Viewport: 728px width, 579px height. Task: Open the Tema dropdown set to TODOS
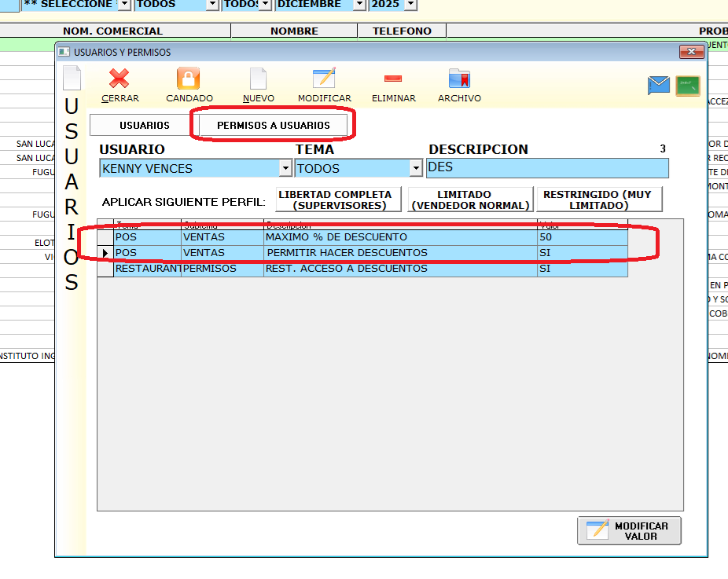click(x=416, y=168)
